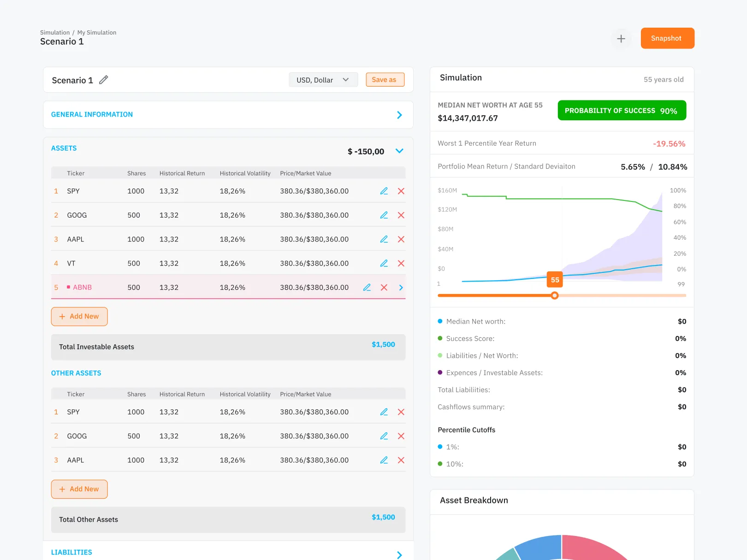Image resolution: width=747 pixels, height=560 pixels.
Task: Delete the GOOG asset row
Action: [401, 215]
